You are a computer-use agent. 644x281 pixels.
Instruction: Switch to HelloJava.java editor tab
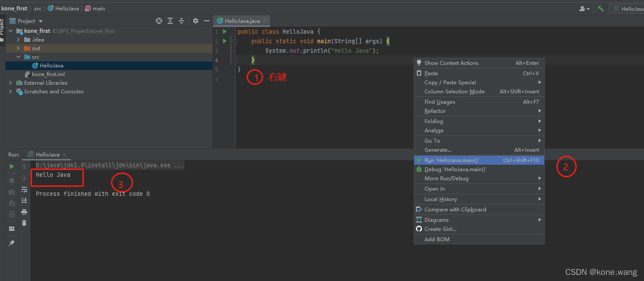pyautogui.click(x=242, y=21)
